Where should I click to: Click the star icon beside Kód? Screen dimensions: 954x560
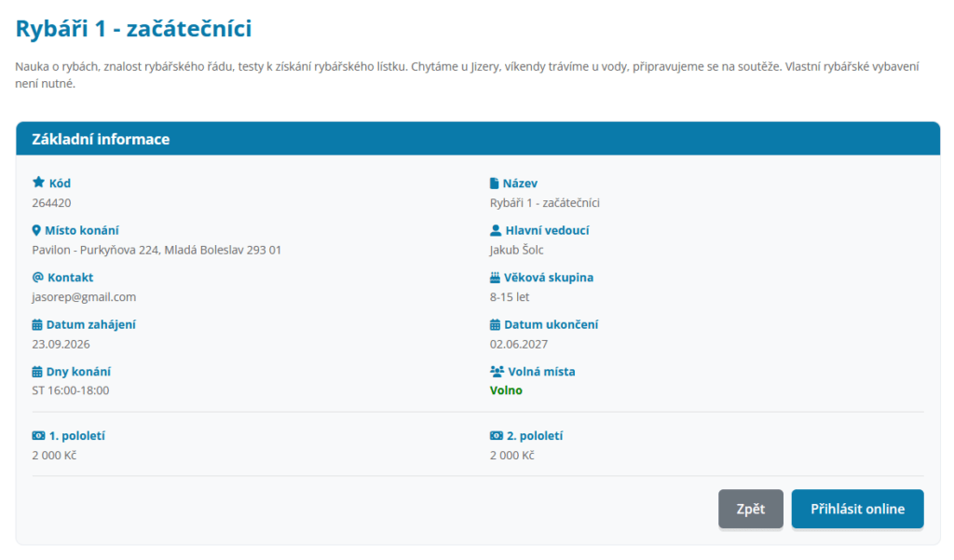pyautogui.click(x=38, y=182)
